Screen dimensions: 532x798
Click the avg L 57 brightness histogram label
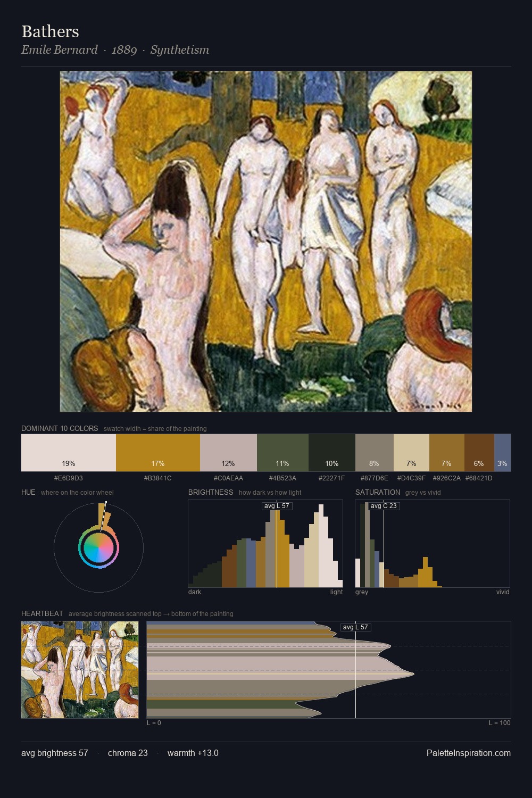277,506
